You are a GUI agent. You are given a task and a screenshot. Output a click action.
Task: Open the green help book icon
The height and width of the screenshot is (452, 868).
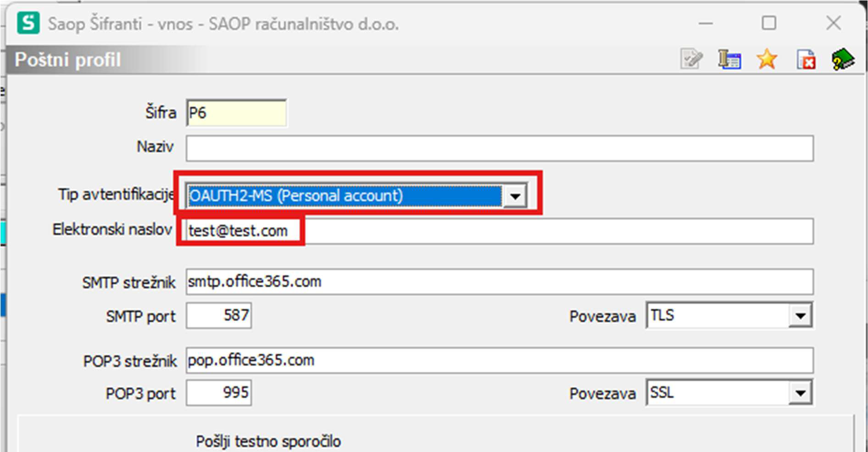click(843, 59)
